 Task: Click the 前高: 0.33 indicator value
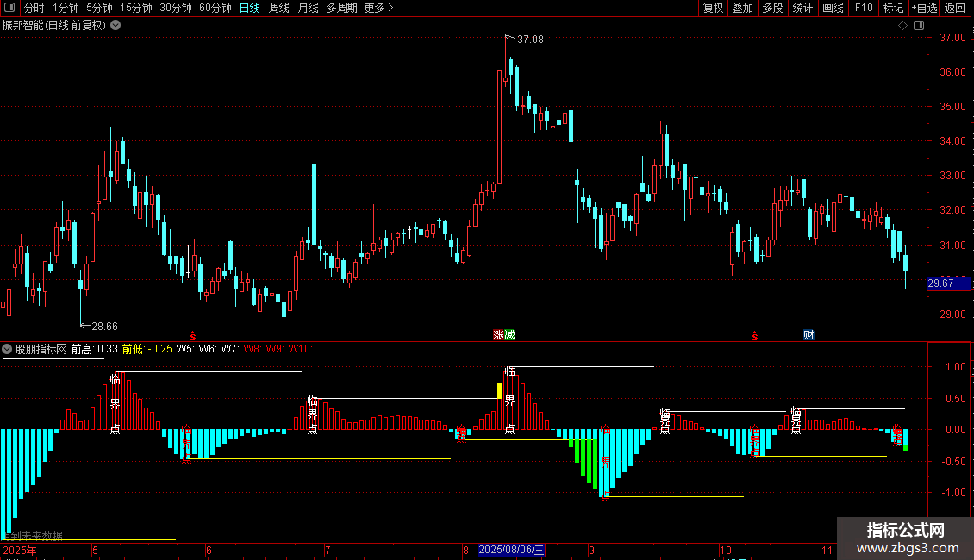tap(95, 349)
